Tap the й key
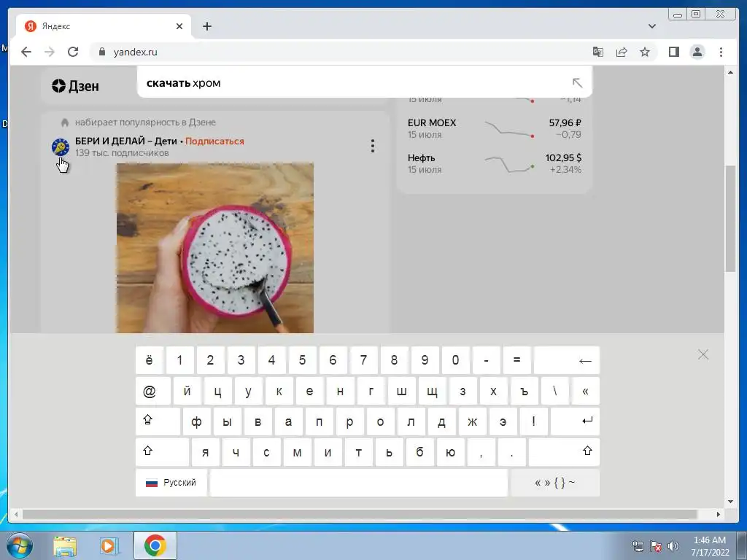747x560 pixels. pos(187,391)
